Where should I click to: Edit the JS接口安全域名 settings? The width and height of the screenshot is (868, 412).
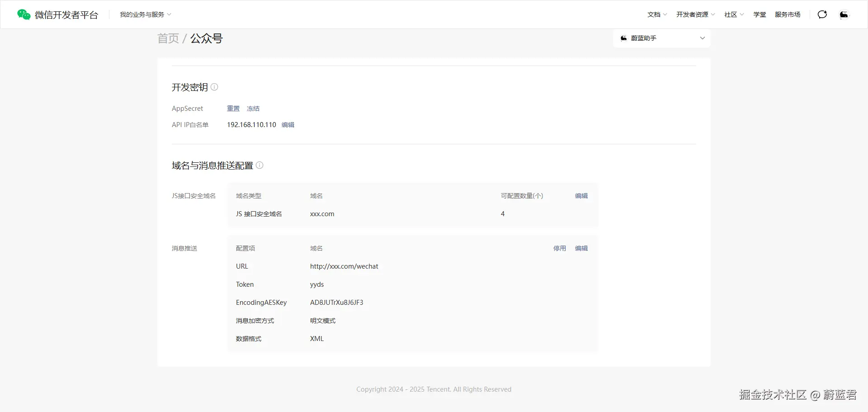click(581, 196)
